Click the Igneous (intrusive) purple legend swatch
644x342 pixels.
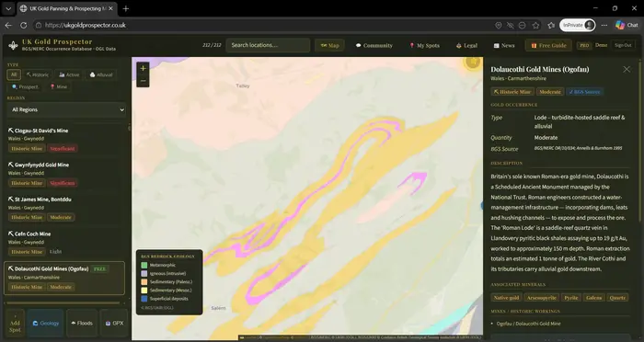click(x=144, y=273)
